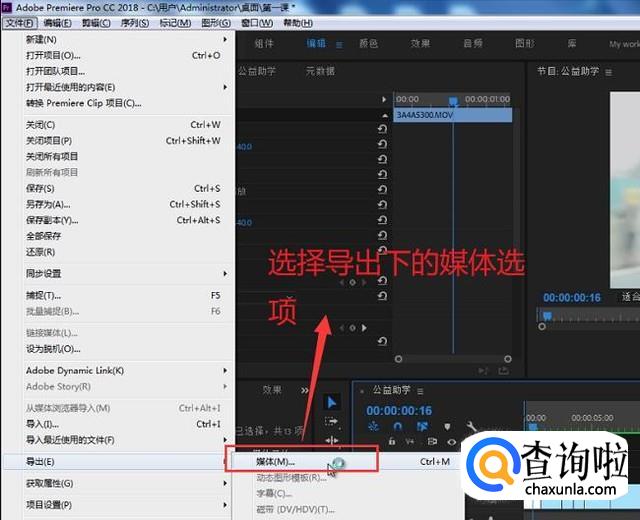Open the 文件(F) menu

pos(20,23)
